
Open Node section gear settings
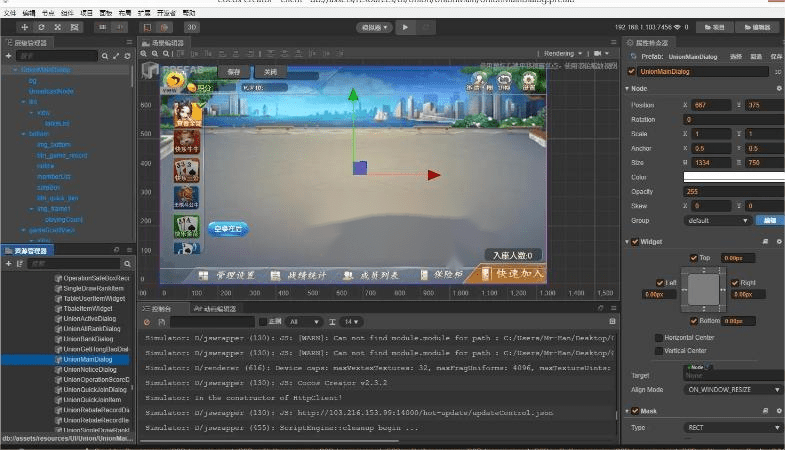click(x=779, y=88)
